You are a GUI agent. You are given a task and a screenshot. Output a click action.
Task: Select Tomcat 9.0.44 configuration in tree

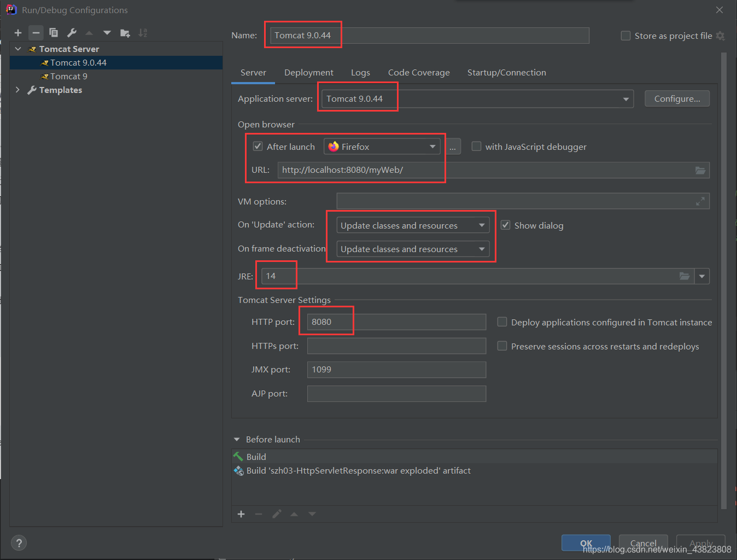(116, 63)
